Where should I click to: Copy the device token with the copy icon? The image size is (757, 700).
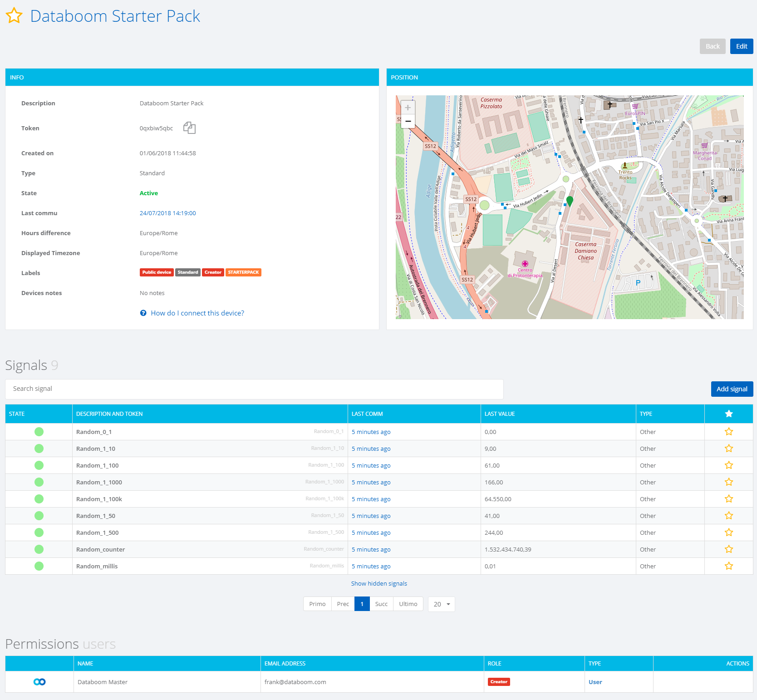(189, 128)
